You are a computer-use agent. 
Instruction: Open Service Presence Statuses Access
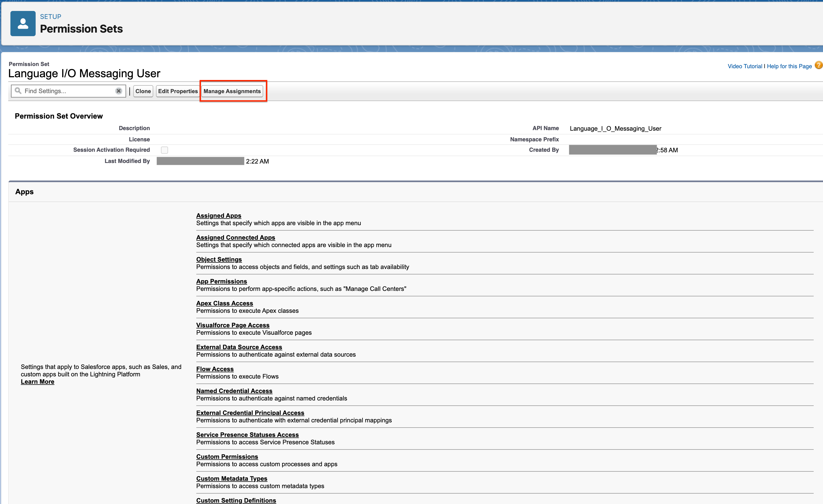pyautogui.click(x=248, y=435)
